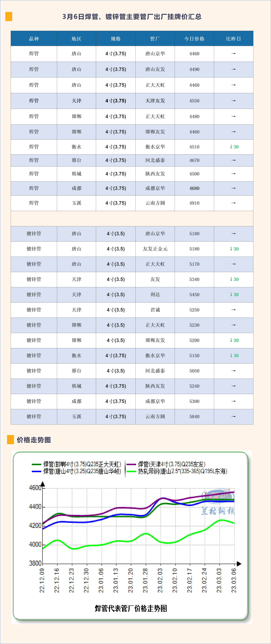Click the 4910 price cell for 云南方圆
271x644 pixels.
click(x=194, y=203)
